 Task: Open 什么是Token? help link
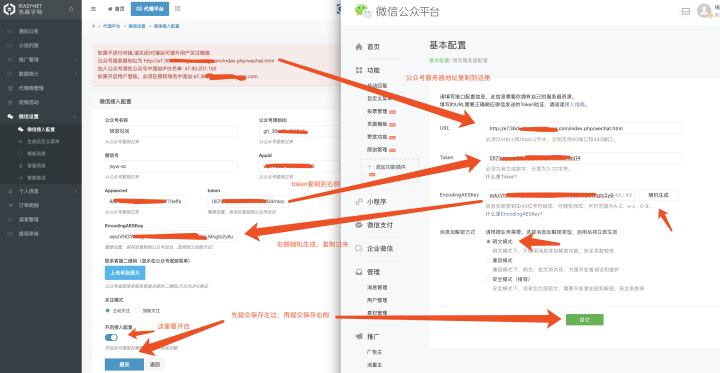[x=501, y=176]
